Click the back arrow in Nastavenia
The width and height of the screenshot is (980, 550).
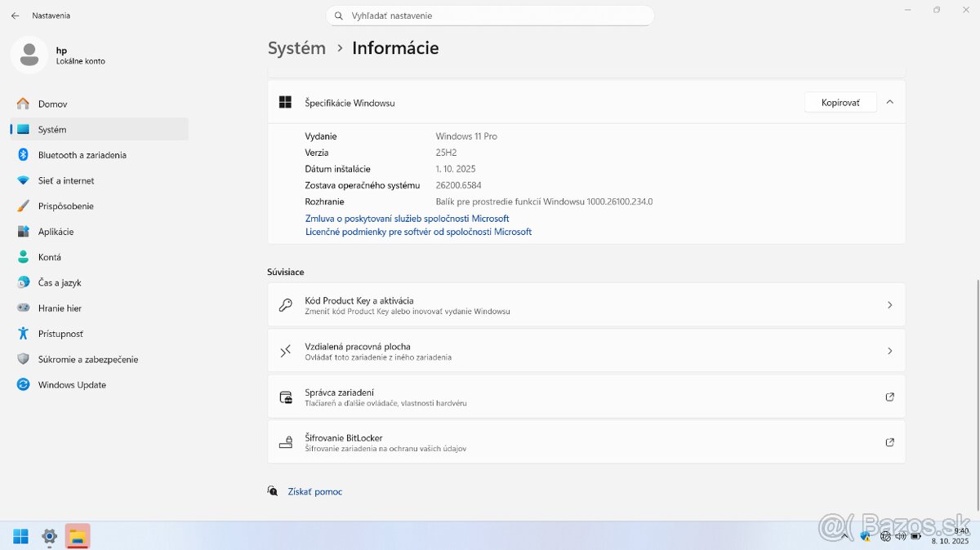(x=15, y=16)
